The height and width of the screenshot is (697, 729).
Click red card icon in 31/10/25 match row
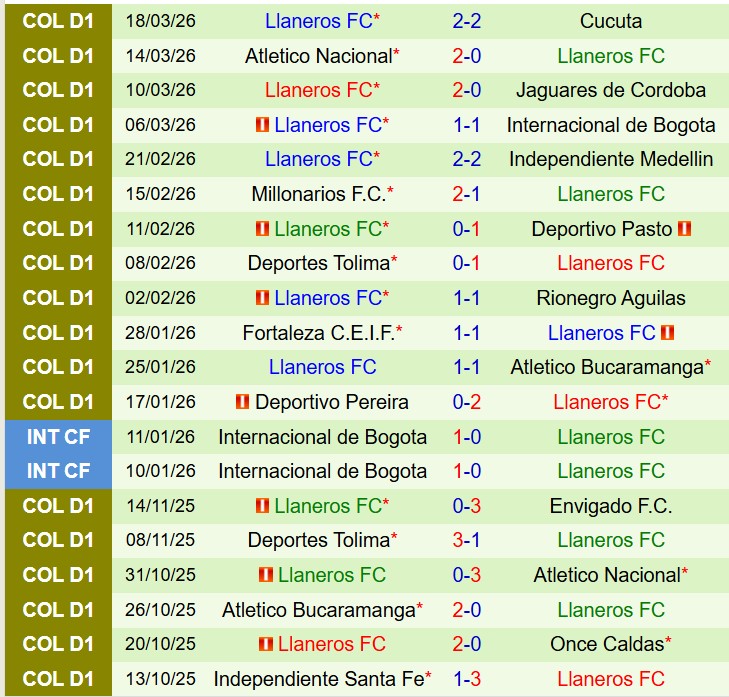click(x=265, y=575)
